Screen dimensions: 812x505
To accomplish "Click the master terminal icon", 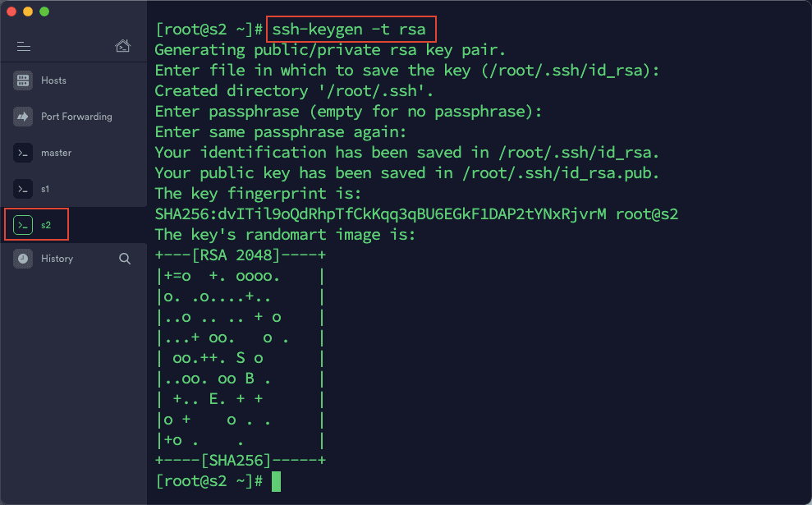I will (x=23, y=153).
